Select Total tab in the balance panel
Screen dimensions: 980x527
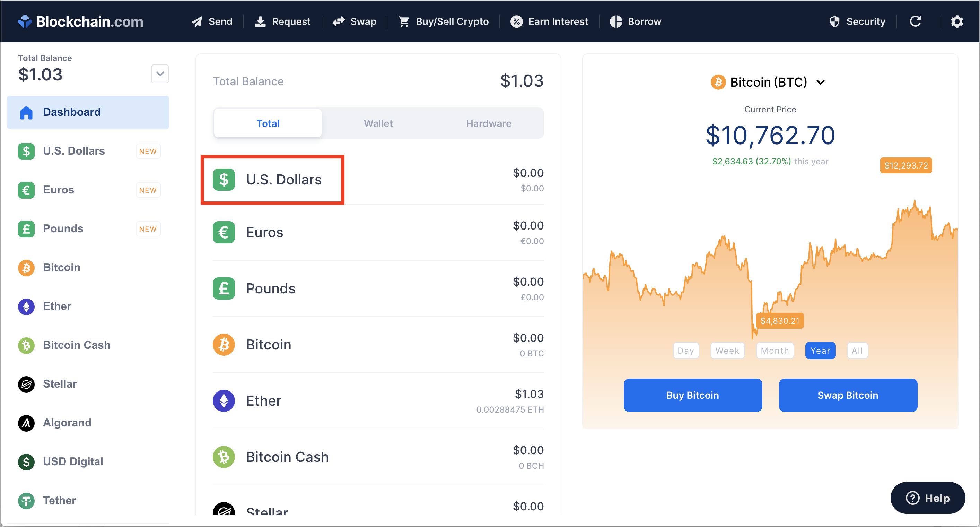click(x=268, y=123)
